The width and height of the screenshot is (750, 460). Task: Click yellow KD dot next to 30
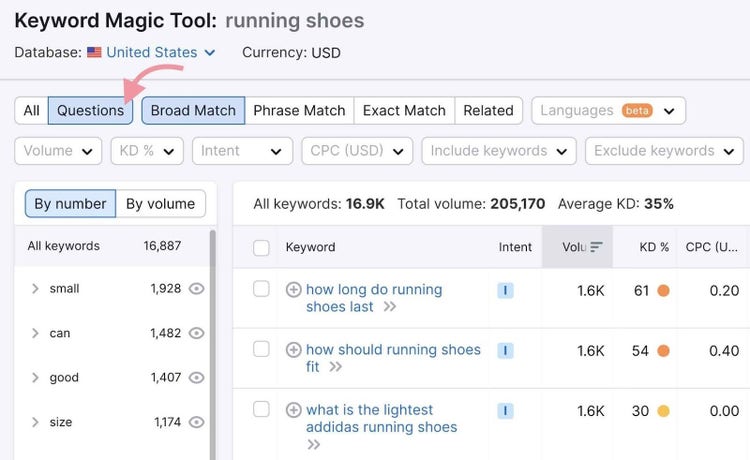663,411
